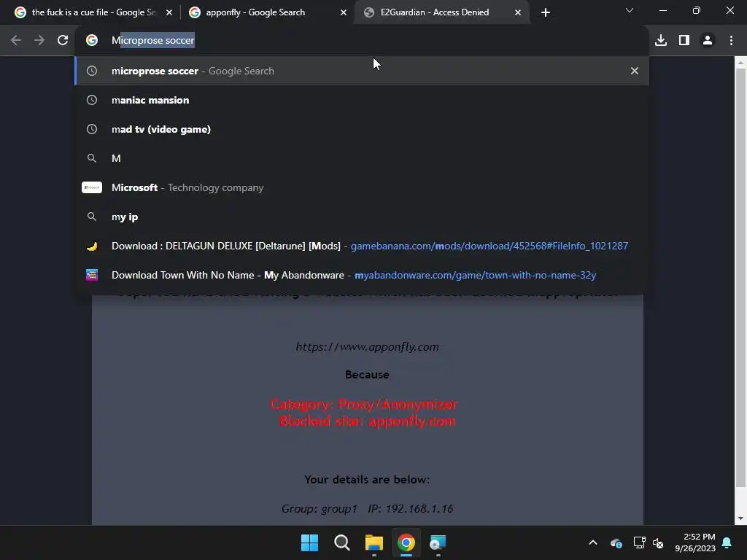Image resolution: width=747 pixels, height=560 pixels.
Task: Reload the current page
Action: click(63, 41)
